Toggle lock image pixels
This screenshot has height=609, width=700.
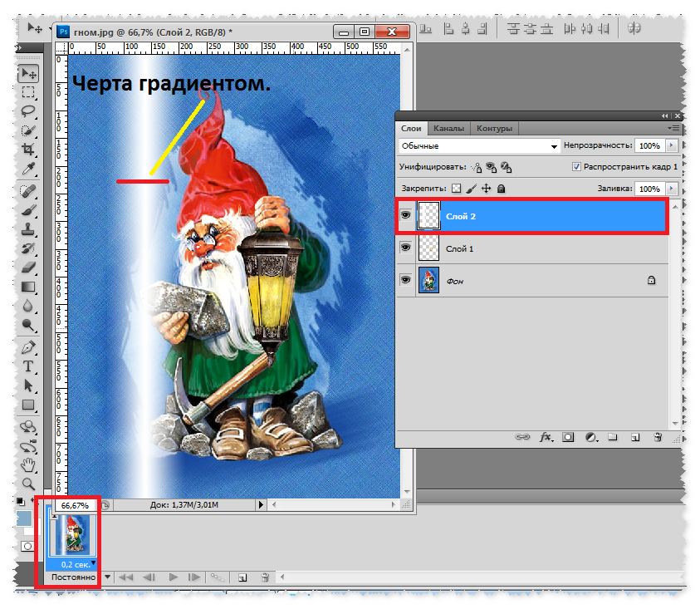[x=472, y=189]
